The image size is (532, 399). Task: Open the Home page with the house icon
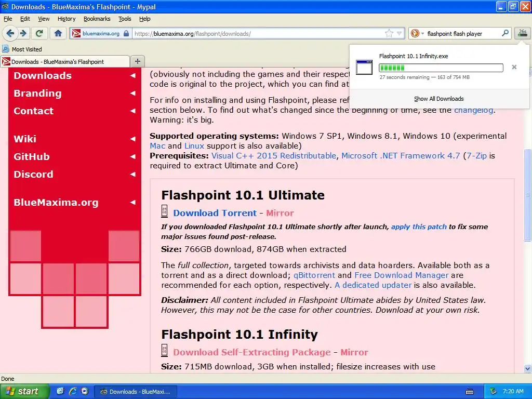point(58,33)
